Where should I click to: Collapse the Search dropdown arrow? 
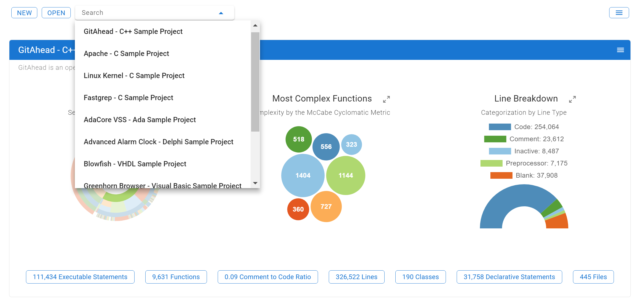(x=221, y=13)
